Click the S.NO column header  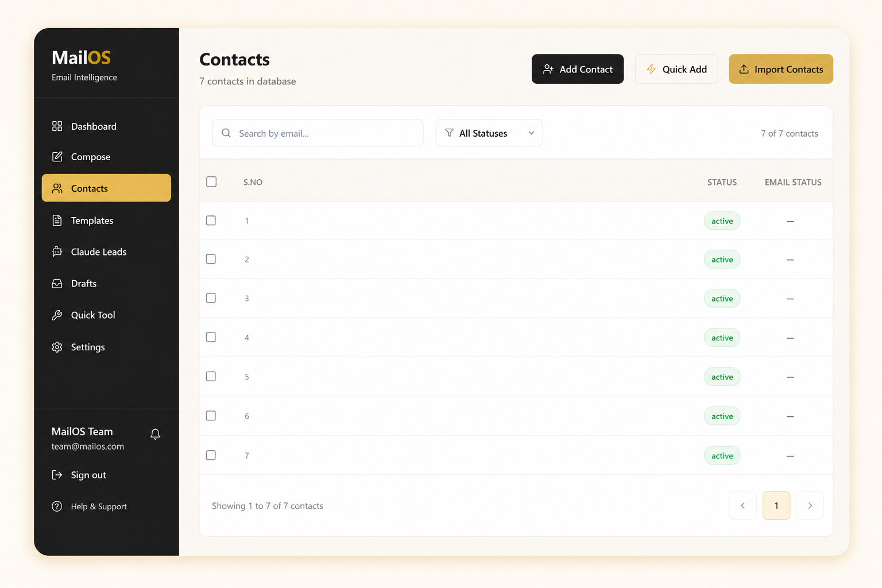click(253, 182)
